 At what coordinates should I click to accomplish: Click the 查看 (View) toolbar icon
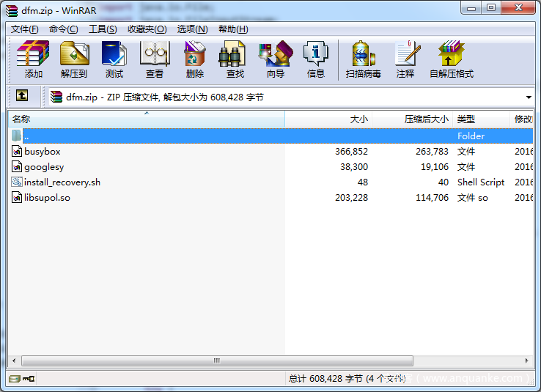(155, 53)
